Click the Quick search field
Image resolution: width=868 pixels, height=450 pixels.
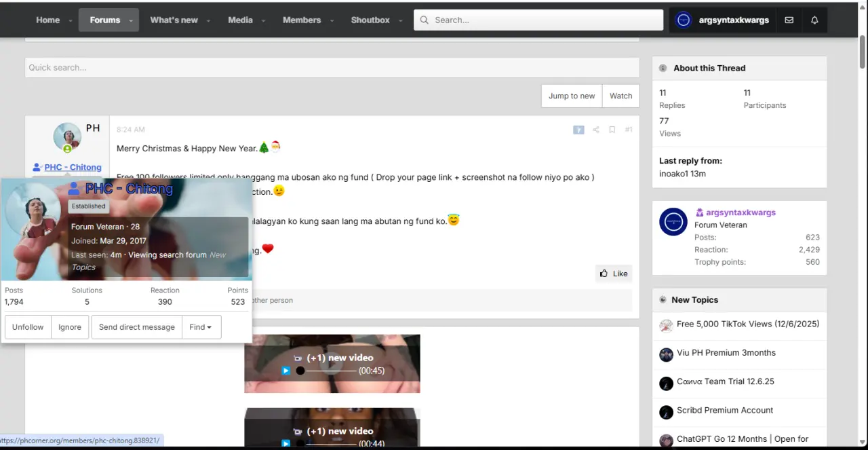(332, 67)
